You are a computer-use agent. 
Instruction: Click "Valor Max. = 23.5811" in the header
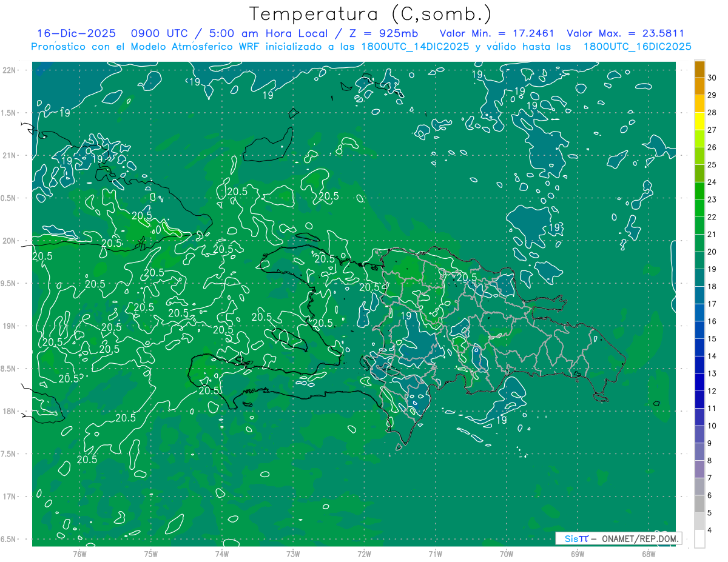point(625,34)
